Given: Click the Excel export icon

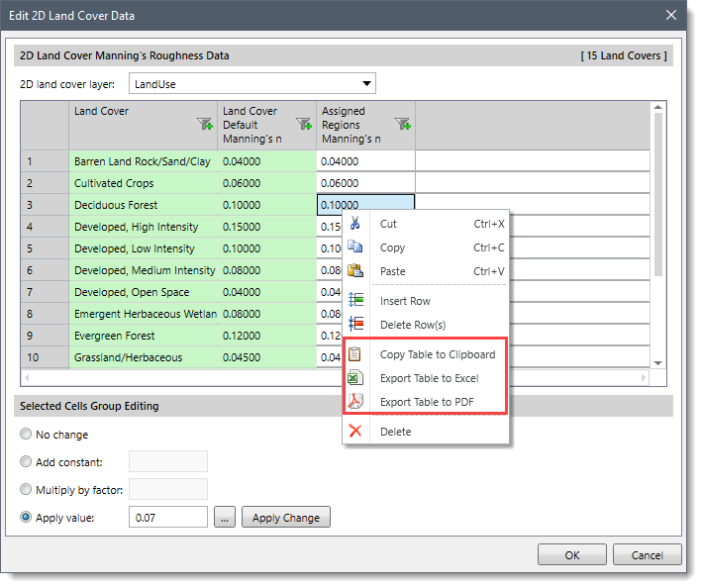Looking at the screenshot, I should coord(355,378).
